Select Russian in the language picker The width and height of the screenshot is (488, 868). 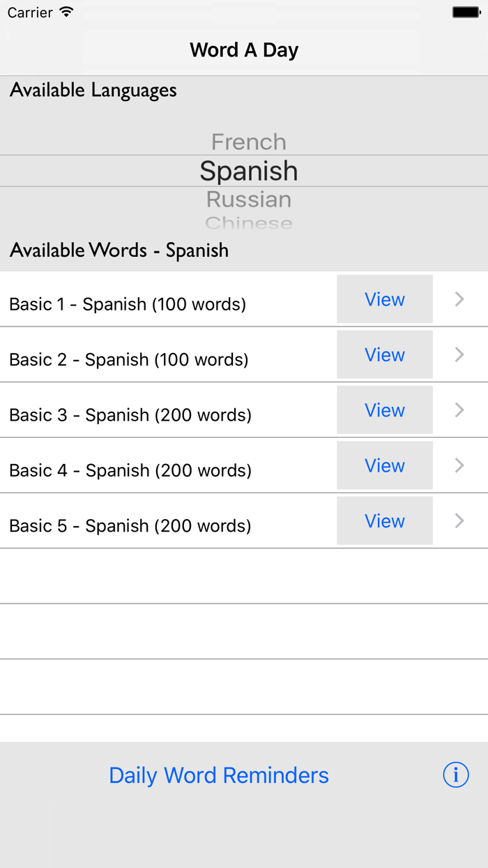click(248, 199)
